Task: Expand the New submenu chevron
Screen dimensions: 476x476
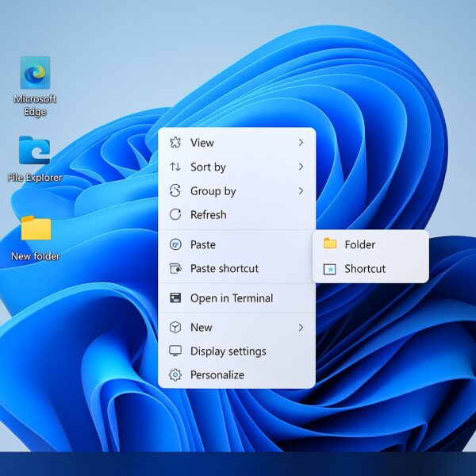Action: click(x=301, y=328)
